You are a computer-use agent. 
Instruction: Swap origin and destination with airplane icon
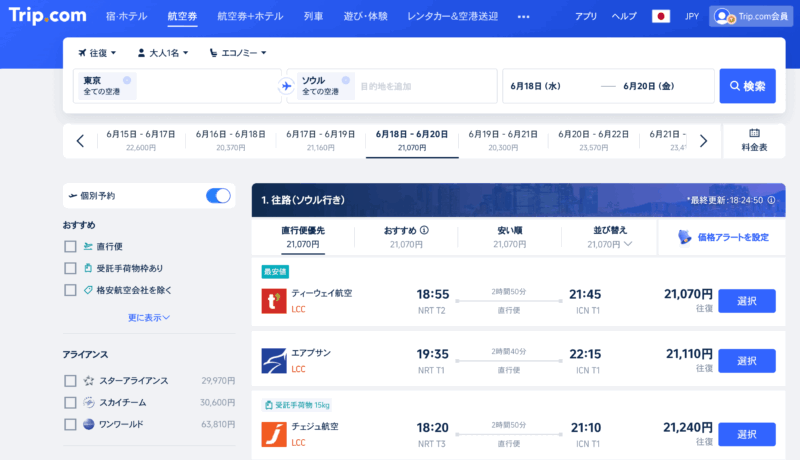pos(286,86)
